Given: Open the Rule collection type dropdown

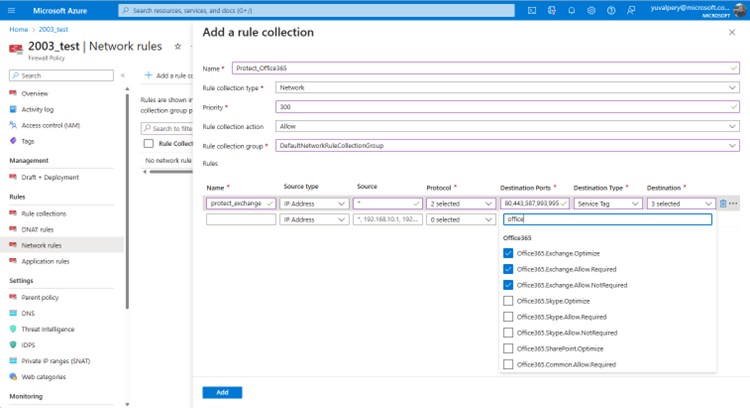Looking at the screenshot, I should tap(507, 88).
